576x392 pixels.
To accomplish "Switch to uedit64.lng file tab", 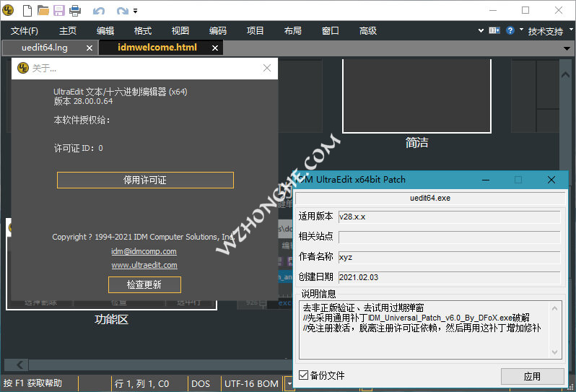I will [45, 48].
